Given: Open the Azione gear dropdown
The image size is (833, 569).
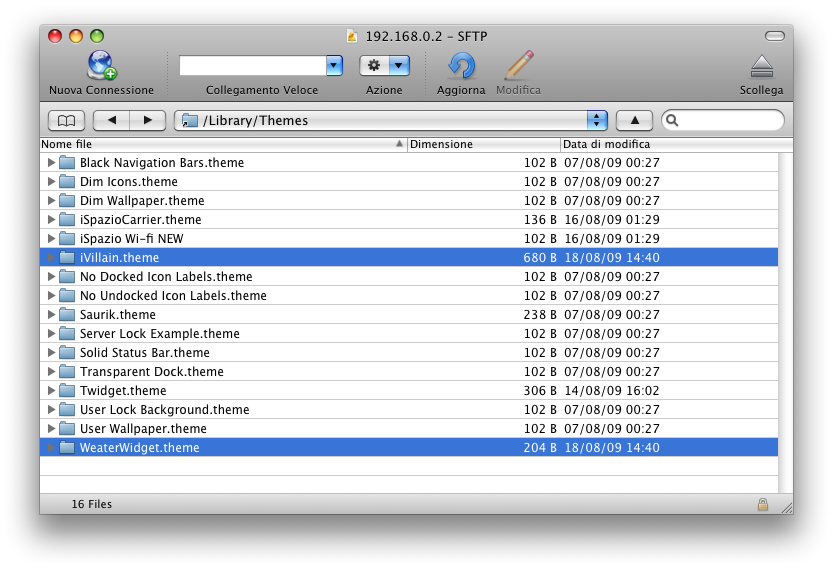Looking at the screenshot, I should pyautogui.click(x=385, y=66).
